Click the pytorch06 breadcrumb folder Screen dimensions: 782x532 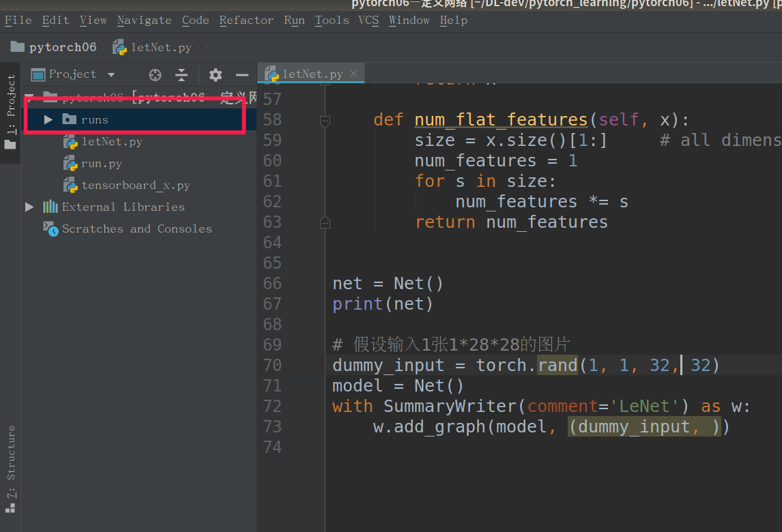(53, 47)
